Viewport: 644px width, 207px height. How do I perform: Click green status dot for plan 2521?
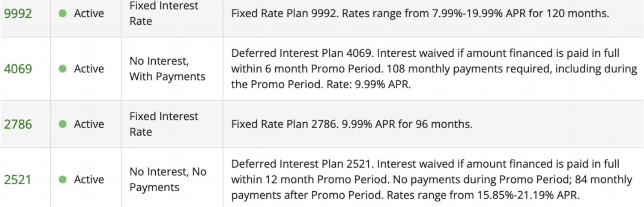pos(62,179)
